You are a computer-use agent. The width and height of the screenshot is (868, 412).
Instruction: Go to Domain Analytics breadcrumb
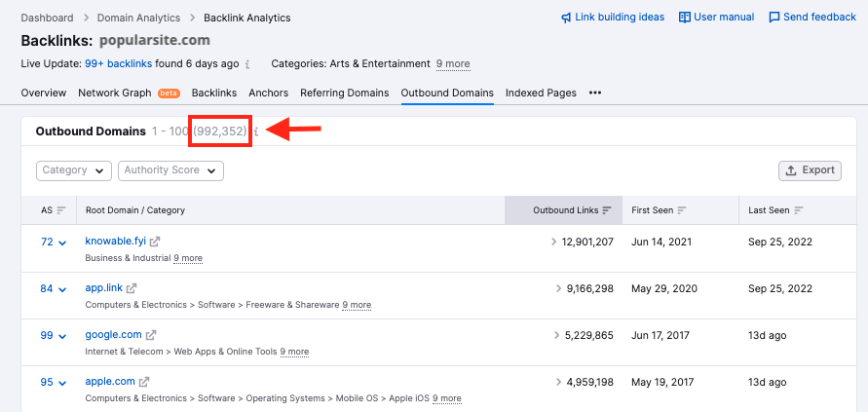tap(136, 18)
